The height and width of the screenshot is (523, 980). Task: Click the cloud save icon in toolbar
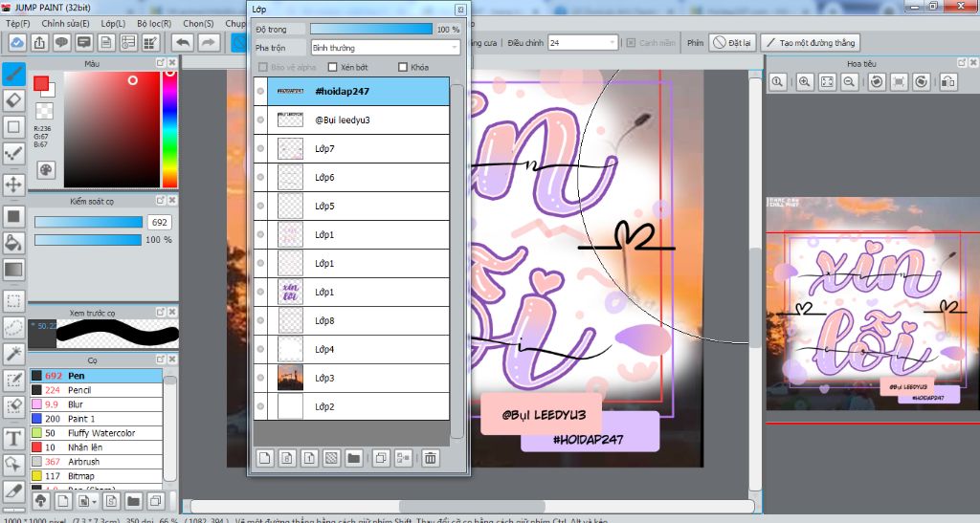pos(17,42)
